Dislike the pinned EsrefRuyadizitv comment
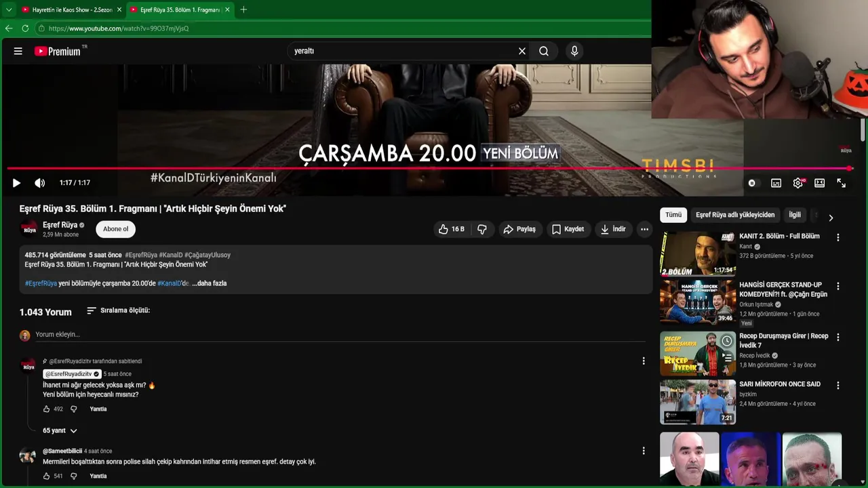 [74, 409]
